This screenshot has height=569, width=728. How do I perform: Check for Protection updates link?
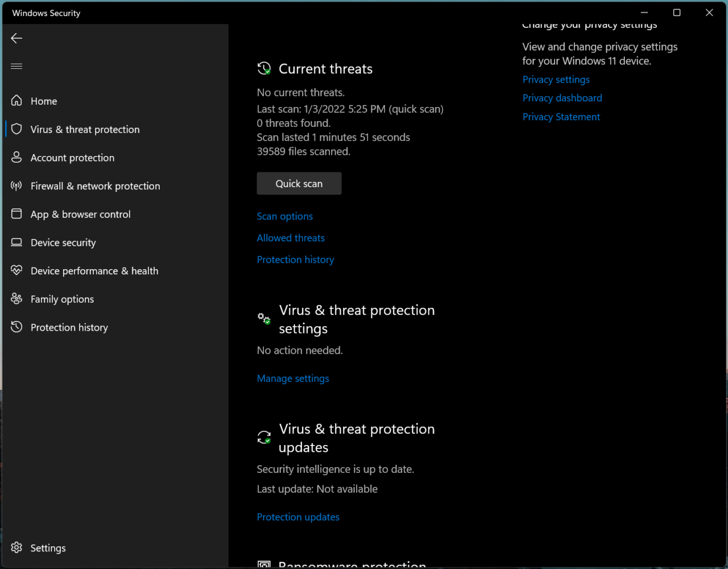tap(298, 517)
